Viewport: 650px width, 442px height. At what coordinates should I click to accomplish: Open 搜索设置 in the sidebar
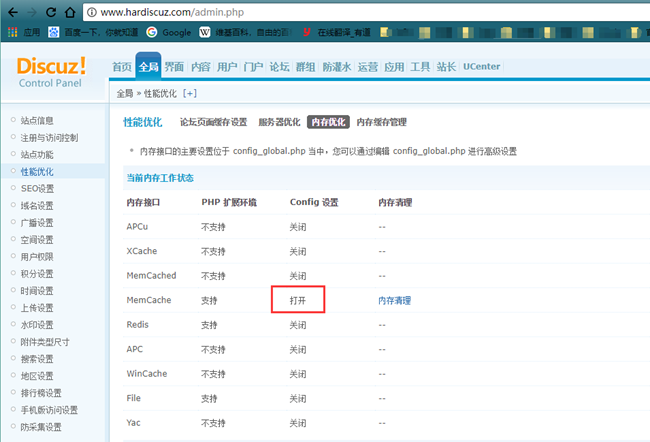click(x=37, y=359)
